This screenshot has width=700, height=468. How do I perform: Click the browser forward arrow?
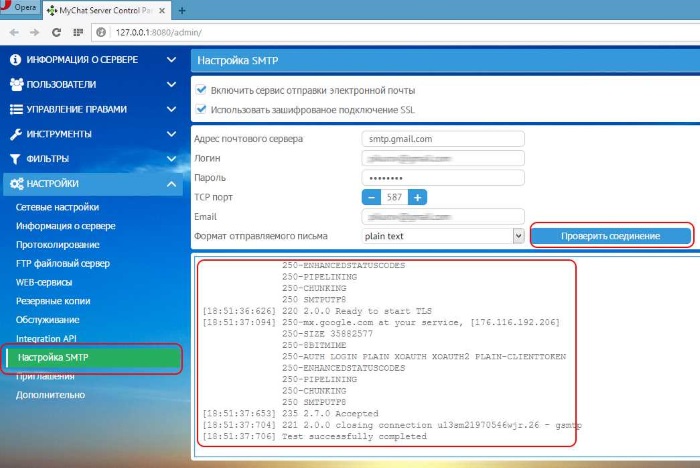point(34,32)
